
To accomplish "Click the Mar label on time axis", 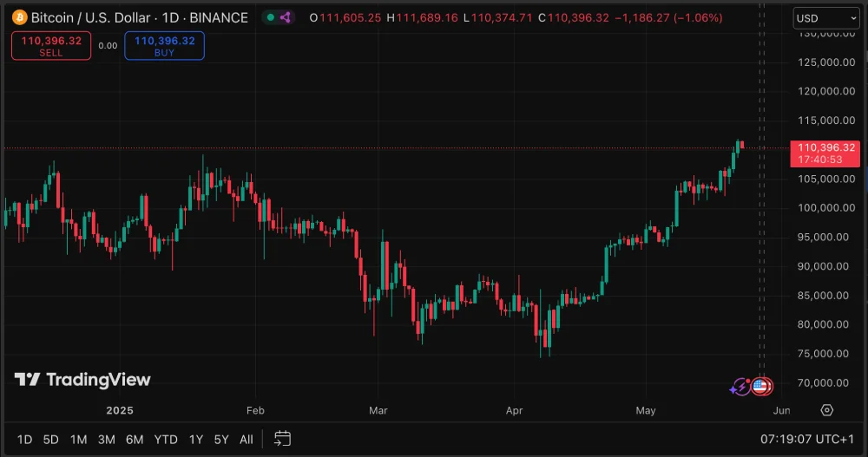I will tap(378, 410).
